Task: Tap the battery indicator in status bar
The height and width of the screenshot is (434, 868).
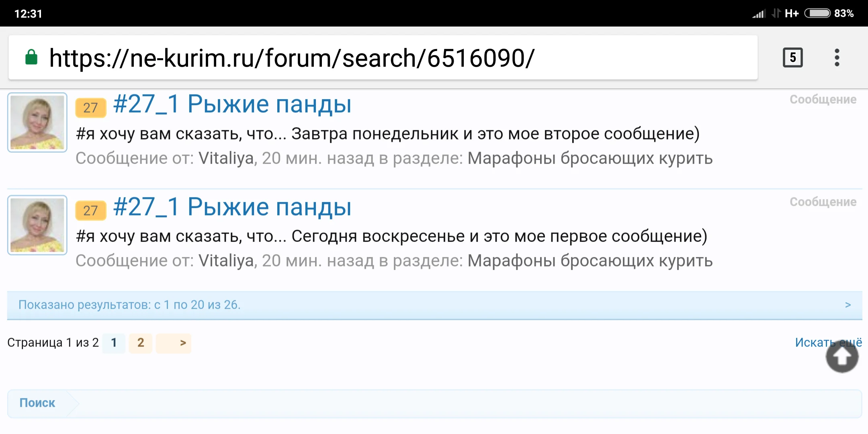Action: pyautogui.click(x=817, y=13)
